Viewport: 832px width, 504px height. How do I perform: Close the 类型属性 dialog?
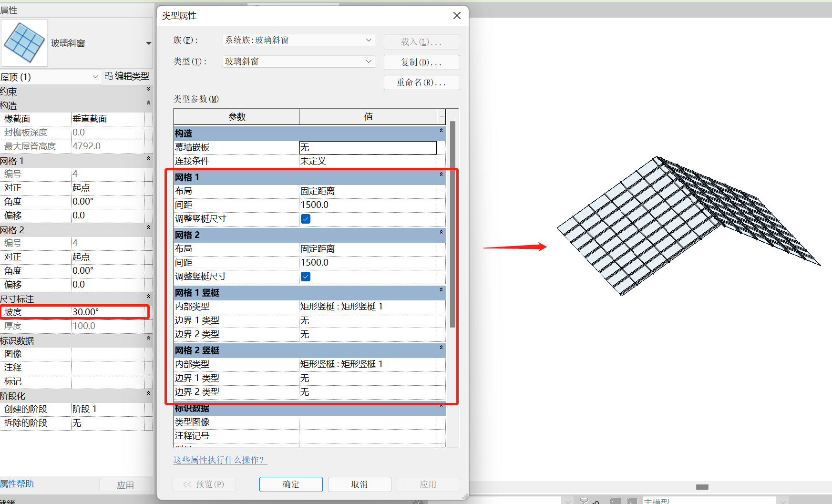(x=457, y=16)
